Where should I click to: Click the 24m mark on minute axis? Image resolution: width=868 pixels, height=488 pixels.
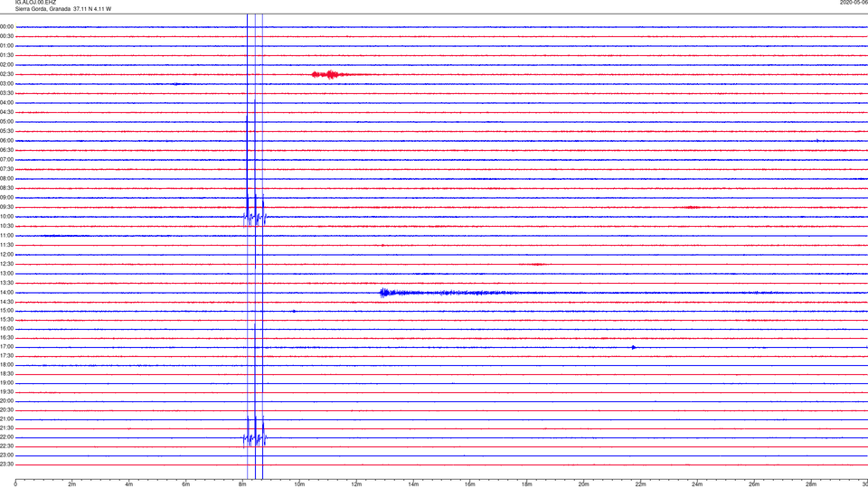point(697,484)
